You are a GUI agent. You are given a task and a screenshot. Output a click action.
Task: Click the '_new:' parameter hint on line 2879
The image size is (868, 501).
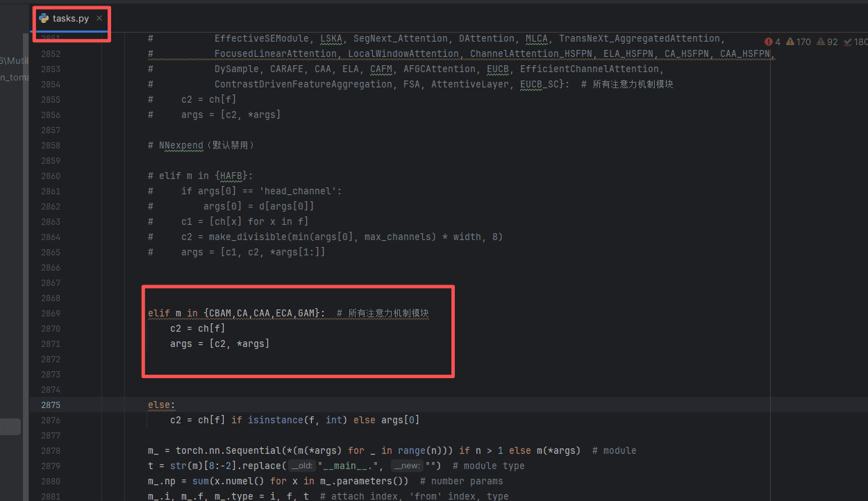click(406, 466)
